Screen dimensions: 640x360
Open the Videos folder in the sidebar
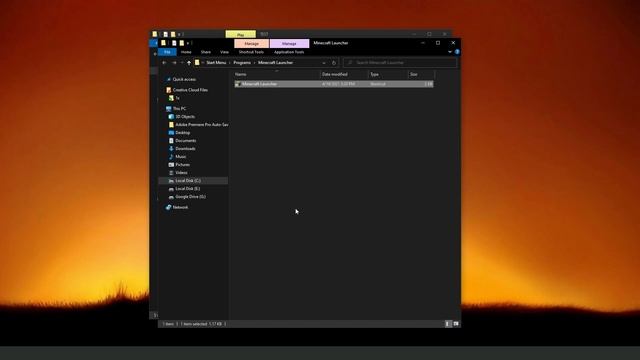coord(178,173)
